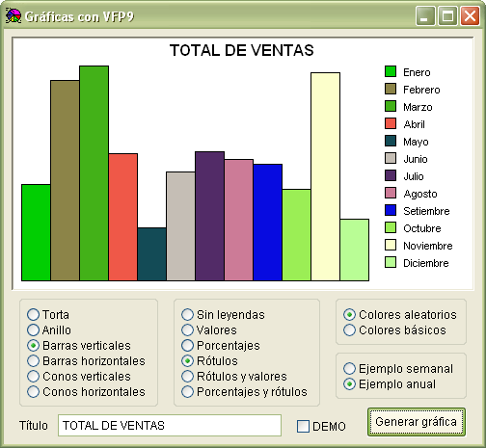Select Barras horizontales radio button
This screenshot has width=486, height=448.
click(86, 361)
